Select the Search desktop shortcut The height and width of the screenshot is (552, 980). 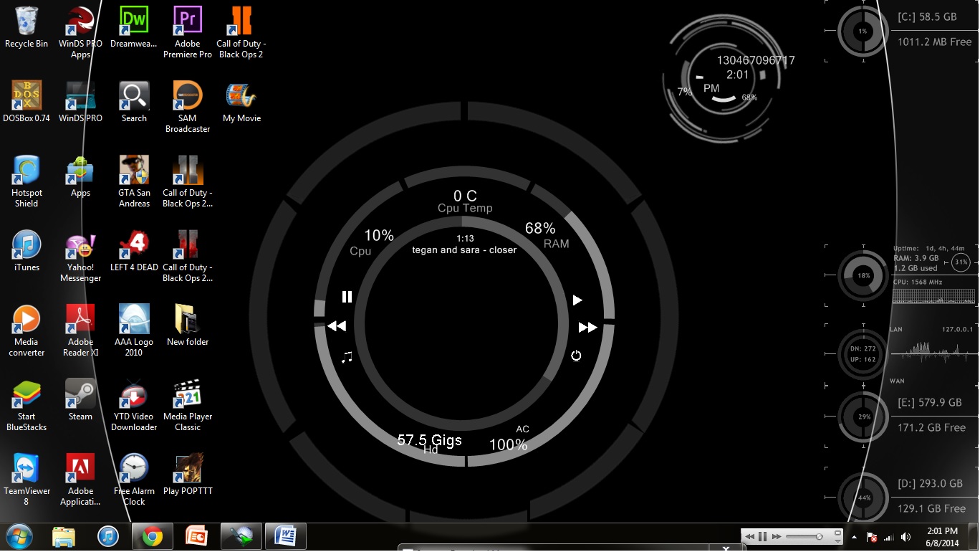(x=134, y=103)
